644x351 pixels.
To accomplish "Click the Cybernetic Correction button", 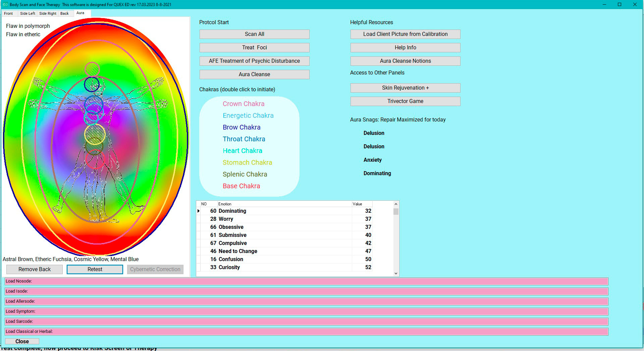I will click(155, 269).
